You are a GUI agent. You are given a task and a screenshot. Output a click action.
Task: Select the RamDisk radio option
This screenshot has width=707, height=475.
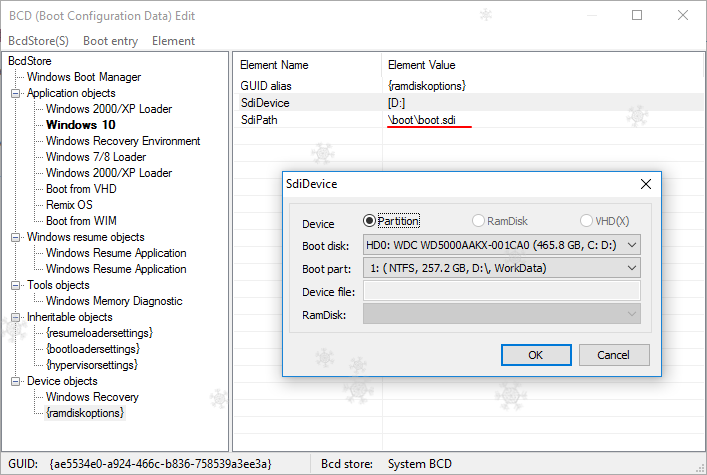click(x=500, y=221)
